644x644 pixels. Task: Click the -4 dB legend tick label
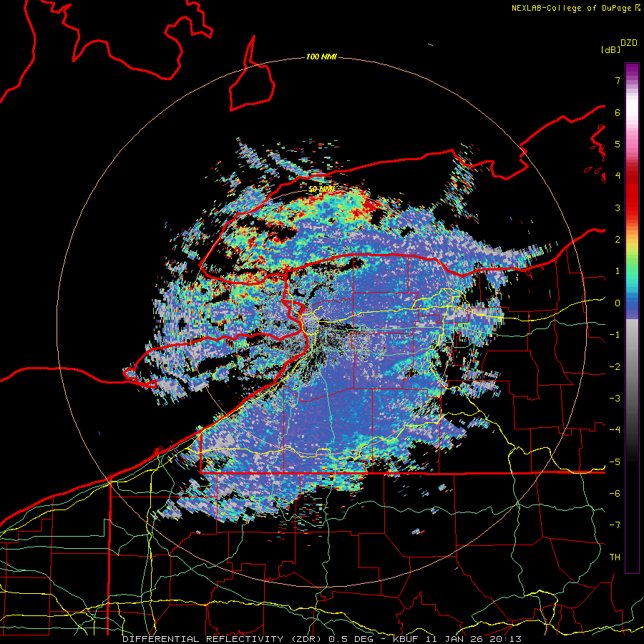pyautogui.click(x=615, y=430)
